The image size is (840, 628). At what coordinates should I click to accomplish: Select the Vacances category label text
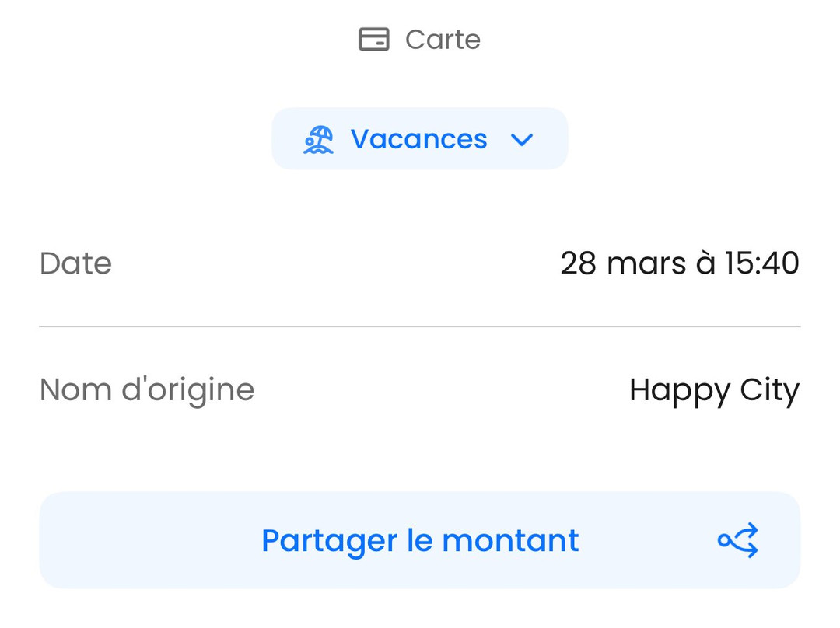coord(418,139)
